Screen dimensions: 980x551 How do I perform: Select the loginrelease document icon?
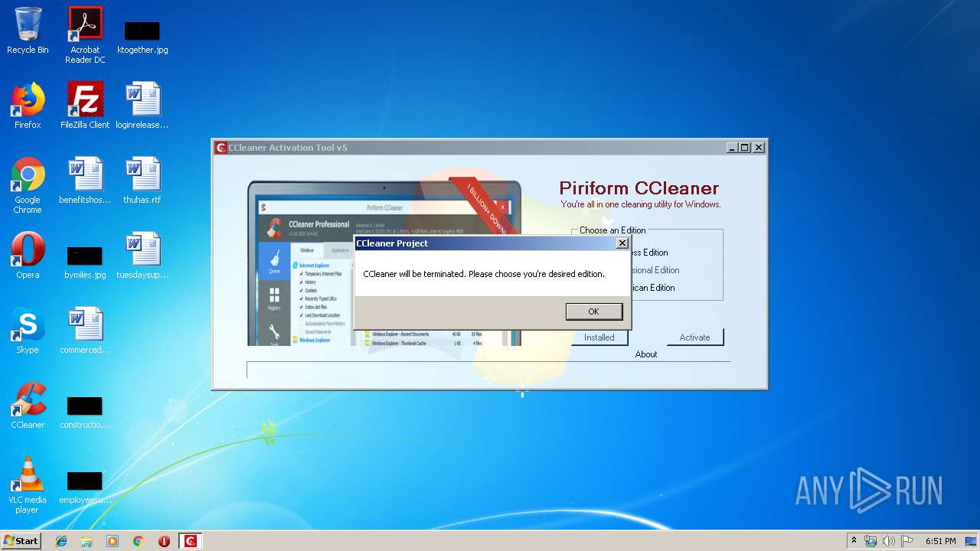coord(142,106)
